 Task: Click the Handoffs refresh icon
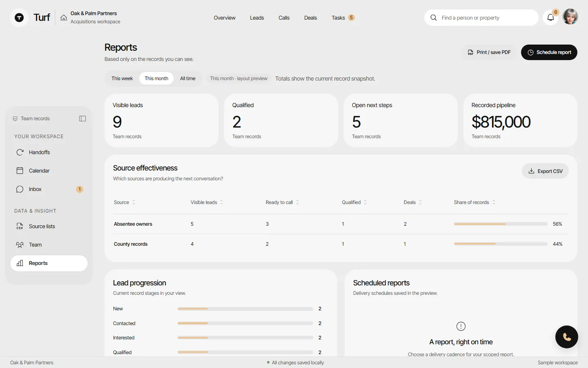pos(20,152)
